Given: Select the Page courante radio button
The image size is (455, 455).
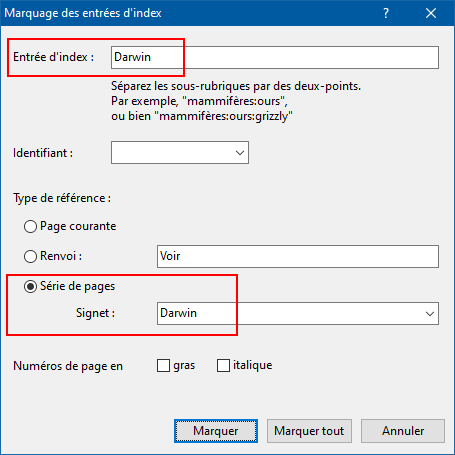Looking at the screenshot, I should (30, 227).
